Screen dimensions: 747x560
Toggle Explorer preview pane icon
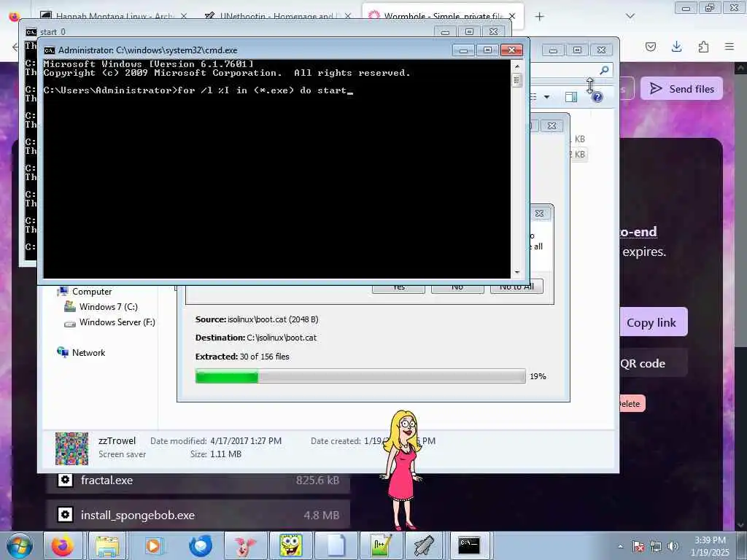[x=570, y=97]
